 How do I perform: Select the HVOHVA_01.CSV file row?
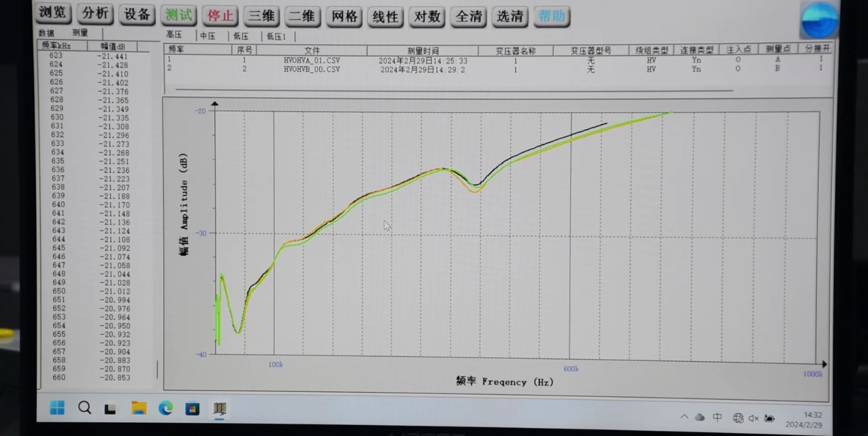[x=311, y=61]
